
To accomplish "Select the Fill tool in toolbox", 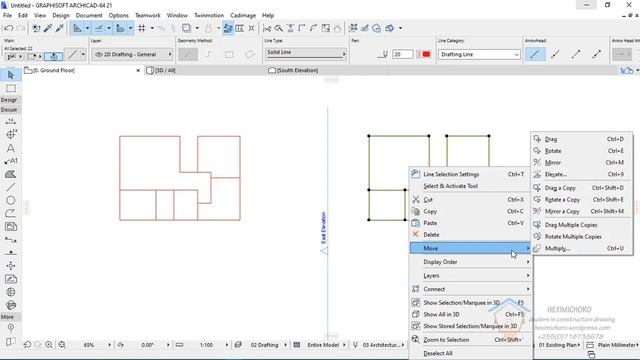I will tap(11, 174).
